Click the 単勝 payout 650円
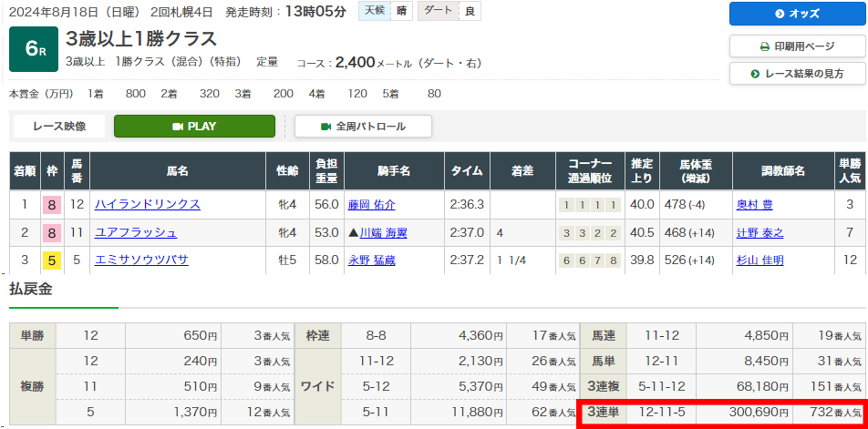This screenshot has width=868, height=429. click(199, 335)
